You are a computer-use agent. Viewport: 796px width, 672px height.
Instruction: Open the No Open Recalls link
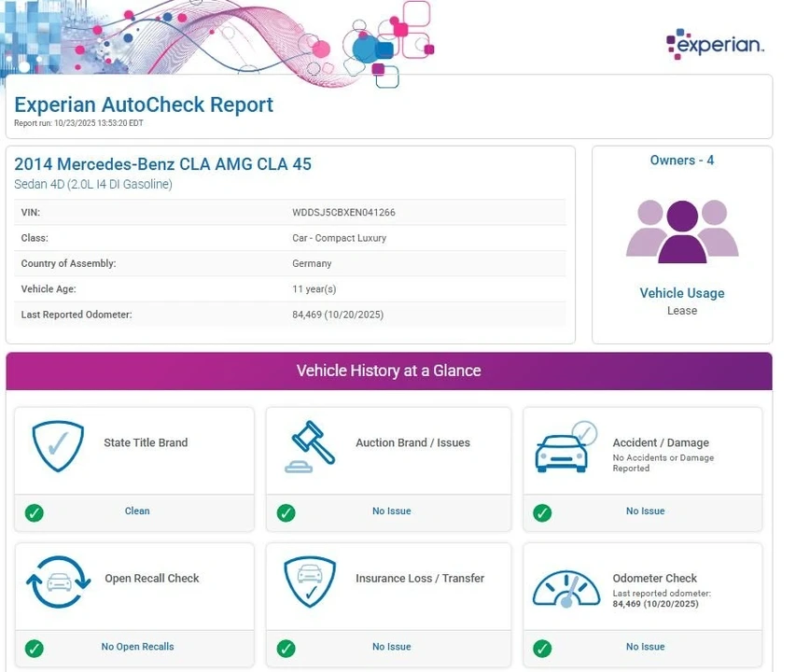(x=137, y=647)
